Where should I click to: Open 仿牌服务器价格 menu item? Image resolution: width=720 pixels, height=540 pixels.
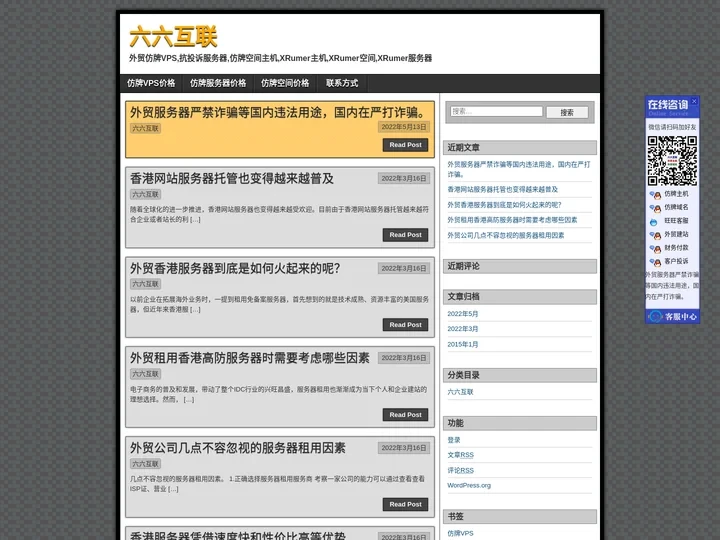pyautogui.click(x=218, y=83)
